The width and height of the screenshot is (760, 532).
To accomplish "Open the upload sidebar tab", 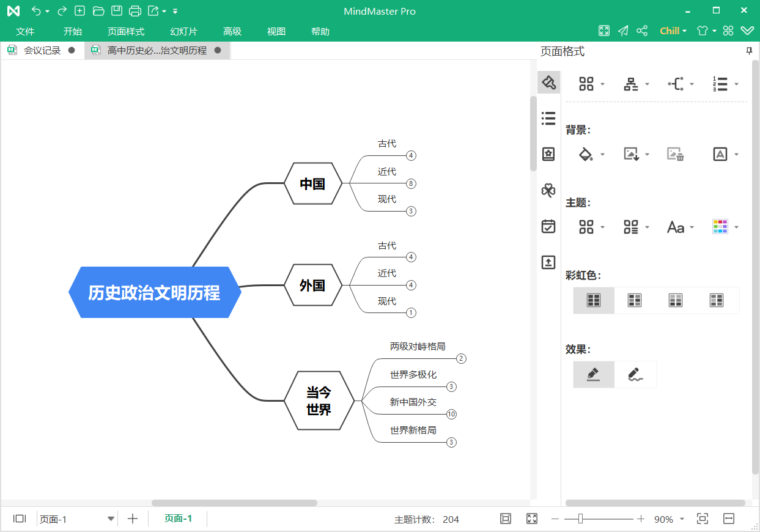I will 548,262.
